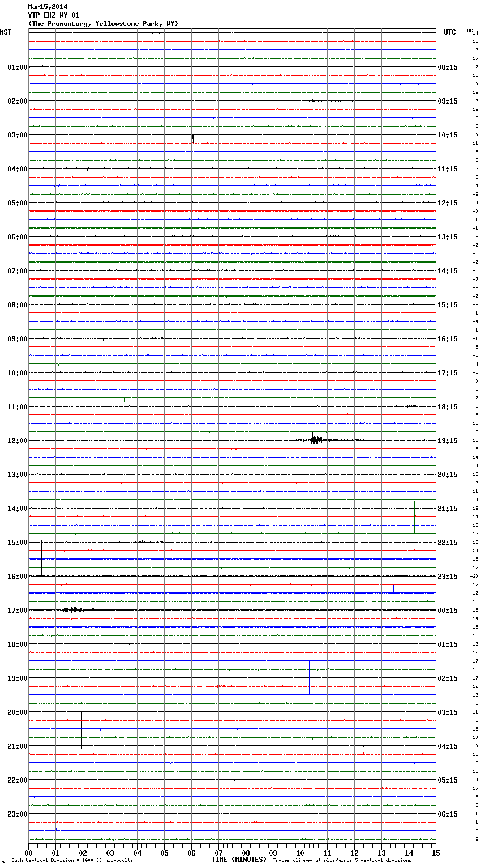Viewport: 481px width, 868px height.
Task: Select the 22:00 MST time label
Action: click(17, 780)
